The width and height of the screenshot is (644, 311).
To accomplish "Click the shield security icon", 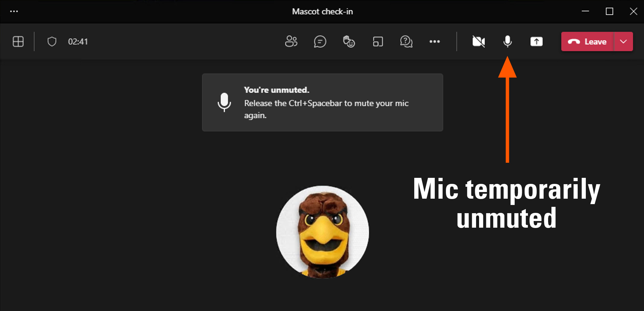I will coord(52,41).
